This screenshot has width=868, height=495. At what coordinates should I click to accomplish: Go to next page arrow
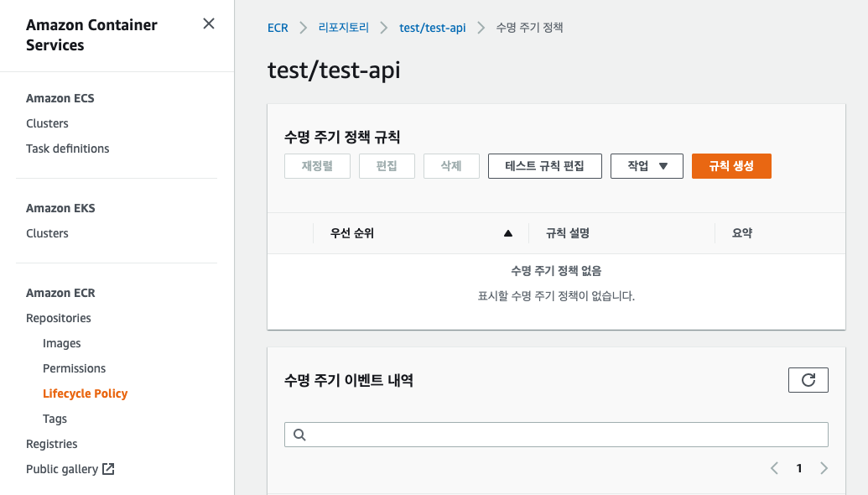pyautogui.click(x=824, y=468)
